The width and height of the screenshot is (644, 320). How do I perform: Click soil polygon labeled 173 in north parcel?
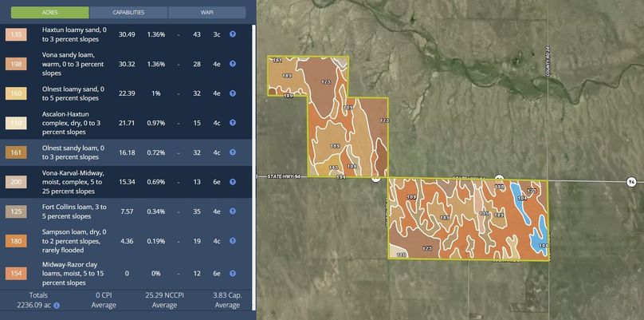pyautogui.click(x=325, y=81)
